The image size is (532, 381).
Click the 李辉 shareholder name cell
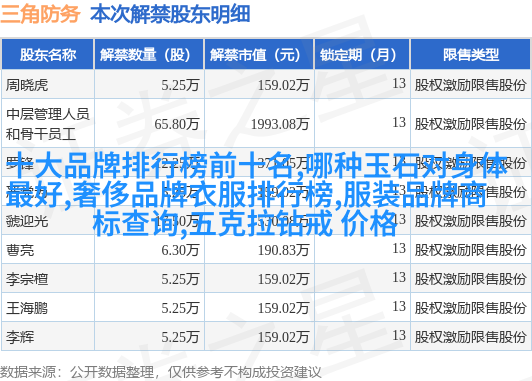[20, 337]
